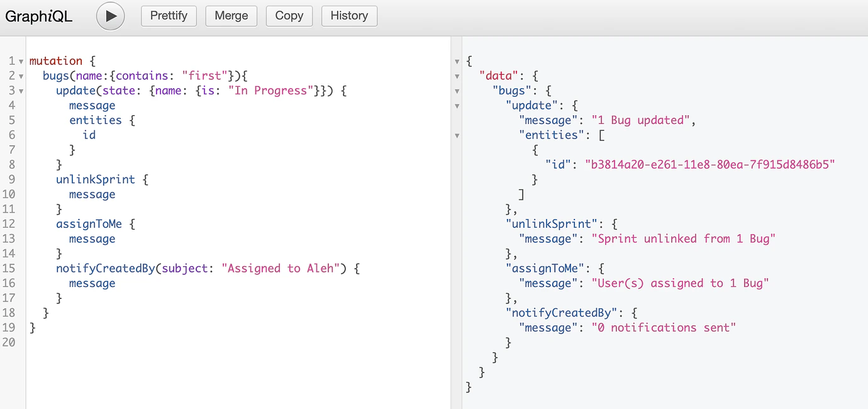Click "0 notifications sent" result value

[664, 327]
